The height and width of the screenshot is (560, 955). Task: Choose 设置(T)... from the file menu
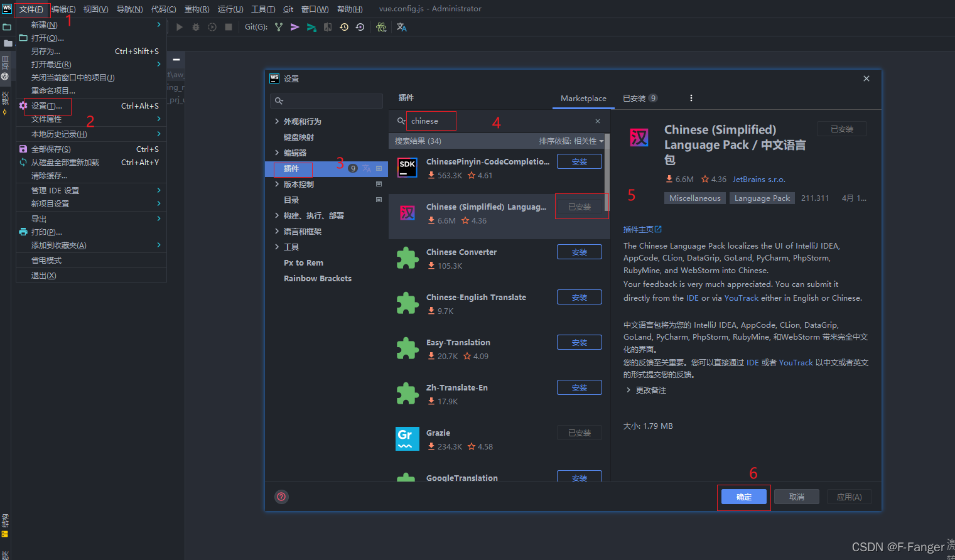(91, 105)
